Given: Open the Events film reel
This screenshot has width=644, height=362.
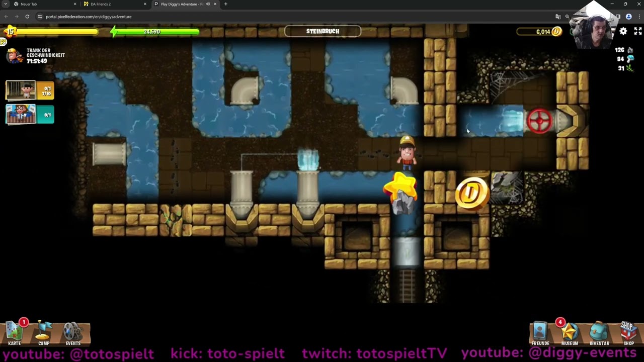Looking at the screenshot, I should (73, 332).
